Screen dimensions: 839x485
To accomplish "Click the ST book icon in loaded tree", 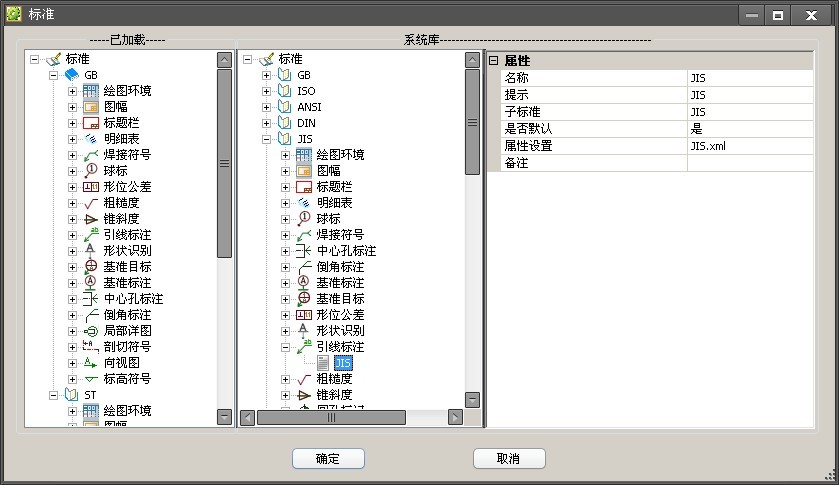I will (71, 395).
